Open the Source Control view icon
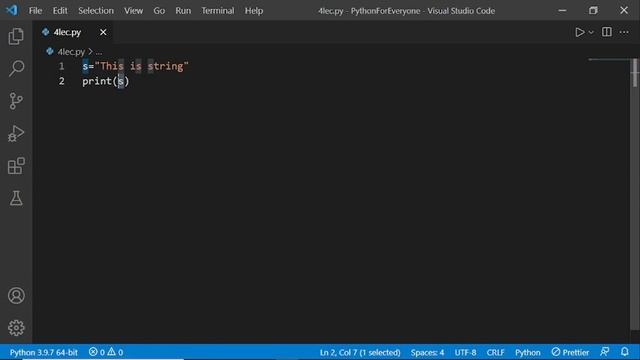The image size is (640, 360). (16, 100)
